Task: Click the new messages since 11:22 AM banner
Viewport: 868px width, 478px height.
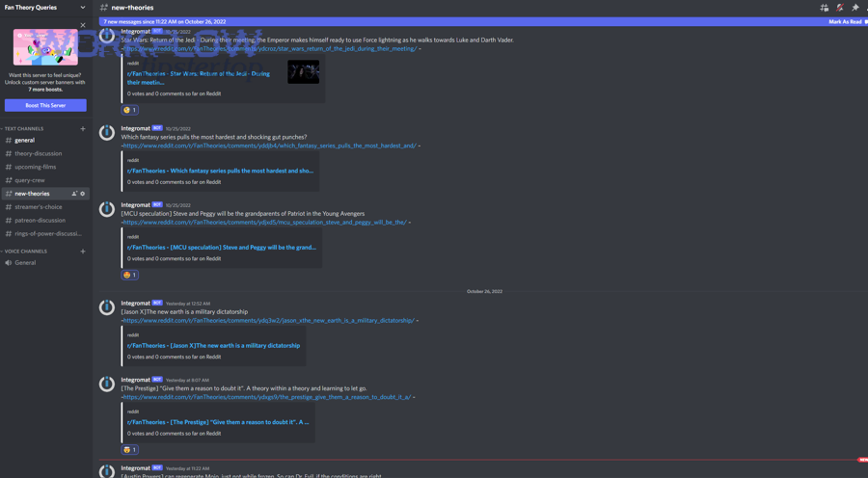Action: 164,21
